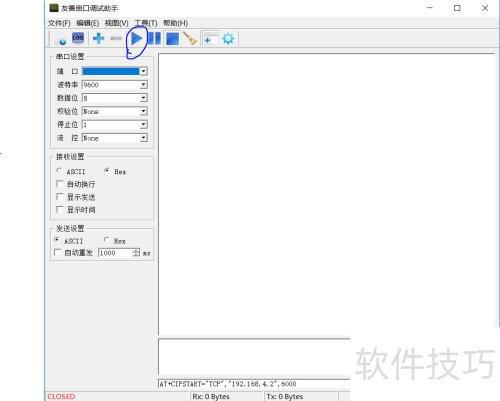Click the blue plus add icon
Screen dimensions: 500x401
point(98,38)
